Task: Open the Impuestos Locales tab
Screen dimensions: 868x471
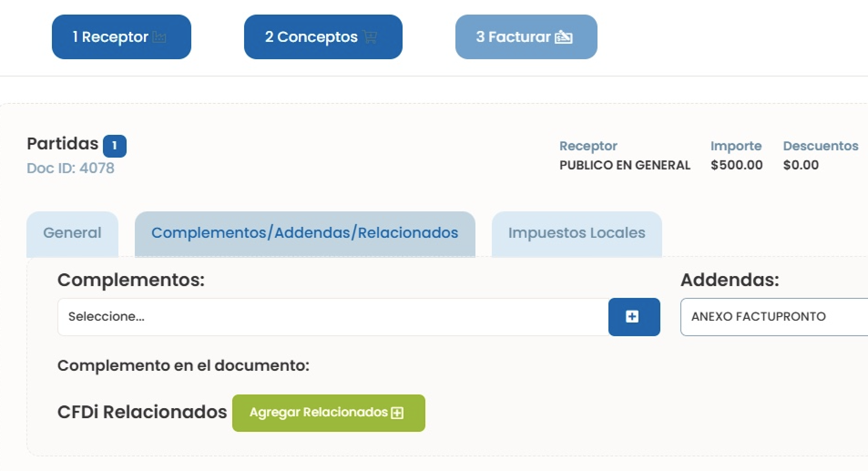Action: pyautogui.click(x=577, y=234)
